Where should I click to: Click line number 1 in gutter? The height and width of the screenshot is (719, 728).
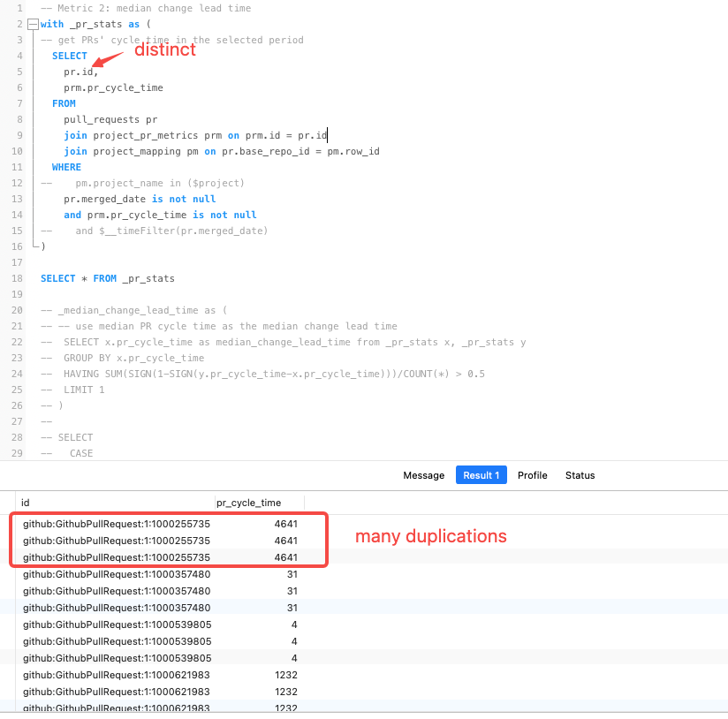coord(20,8)
